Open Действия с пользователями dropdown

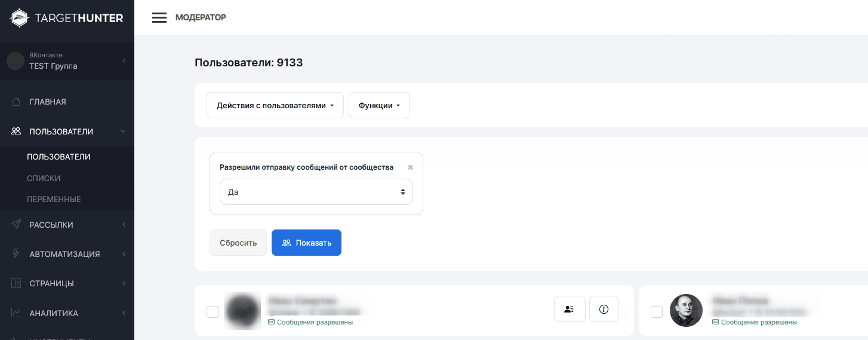[275, 105]
